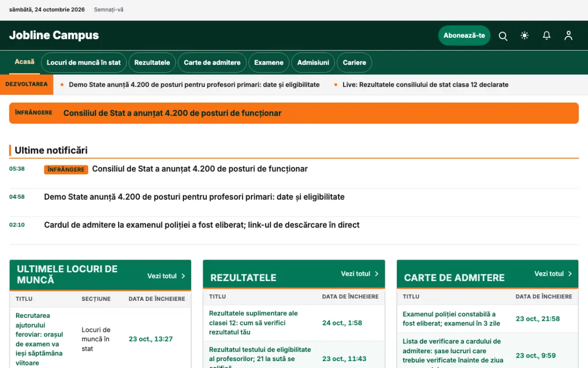Open 05:38 notification about posturi de funcționar
This screenshot has width=588, height=368.
[200, 169]
